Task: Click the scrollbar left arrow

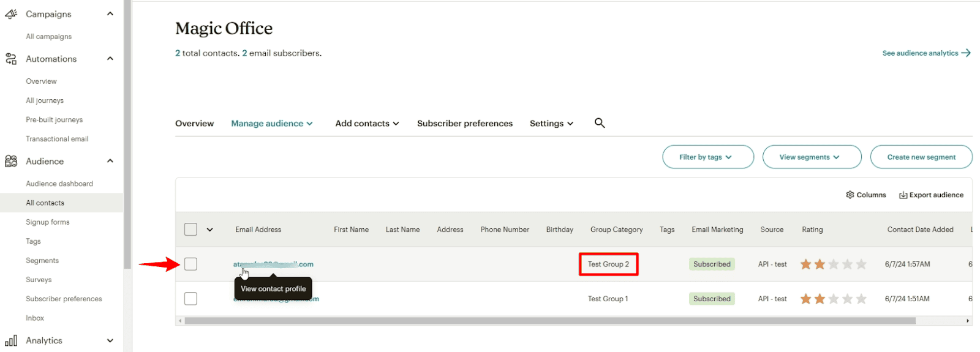Action: pos(180,321)
